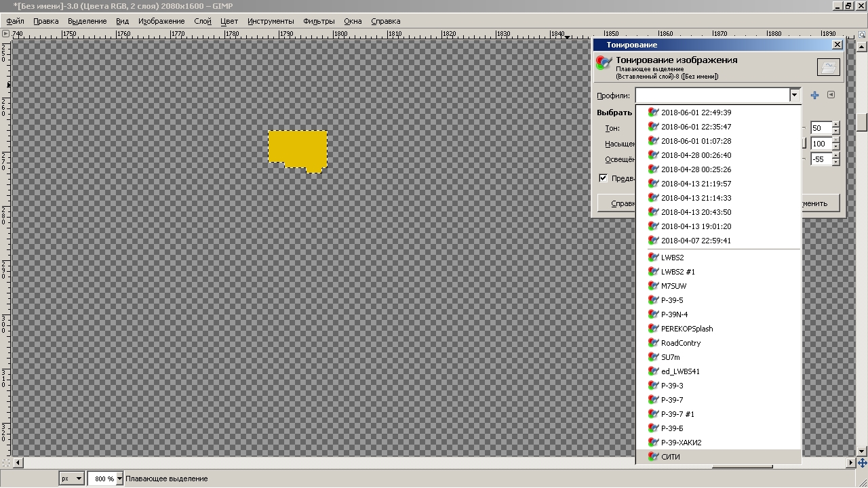
Task: Choose the P-39-7 profile
Action: coord(719,400)
